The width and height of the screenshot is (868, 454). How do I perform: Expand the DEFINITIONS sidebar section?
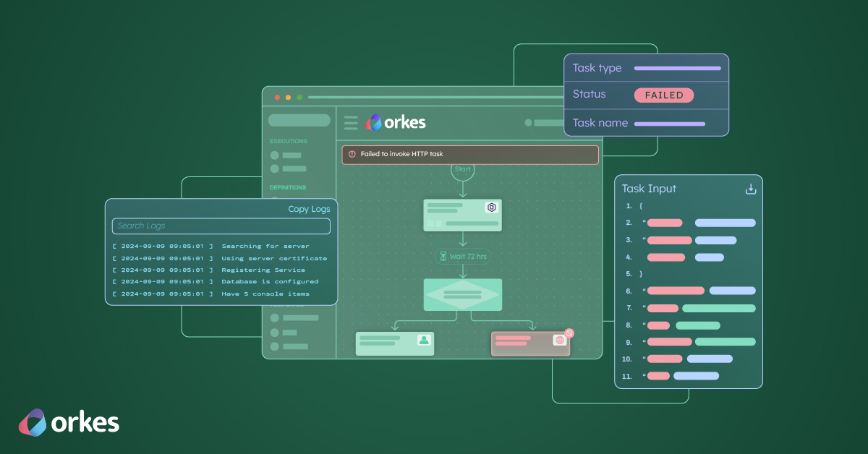(x=289, y=187)
